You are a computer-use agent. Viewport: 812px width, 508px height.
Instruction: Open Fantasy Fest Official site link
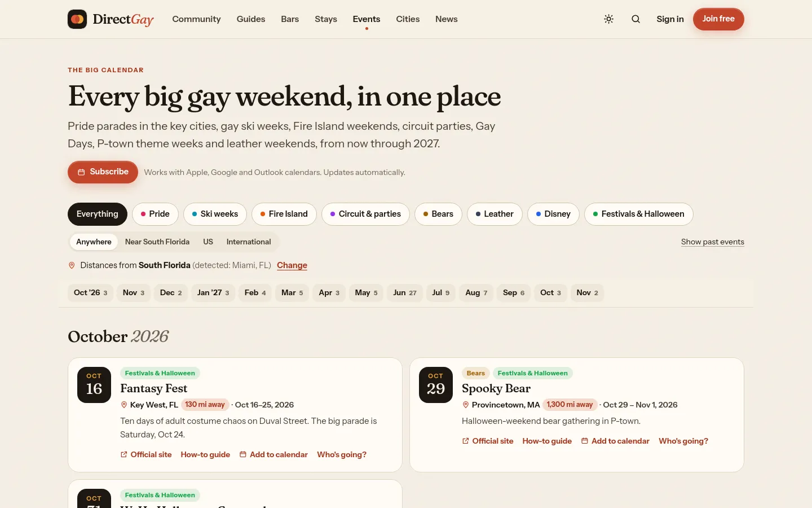[146, 455]
